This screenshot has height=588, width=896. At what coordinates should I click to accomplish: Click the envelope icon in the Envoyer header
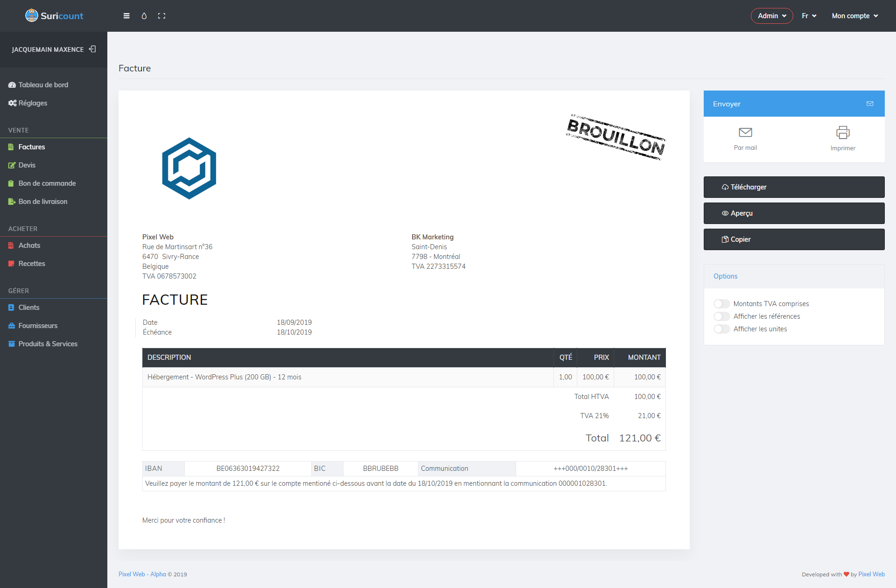tap(870, 104)
